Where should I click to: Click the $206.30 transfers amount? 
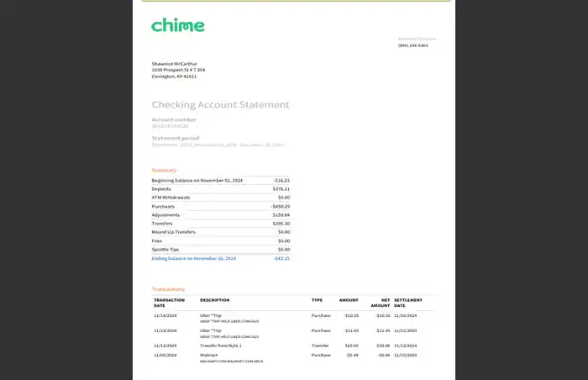pyautogui.click(x=281, y=224)
